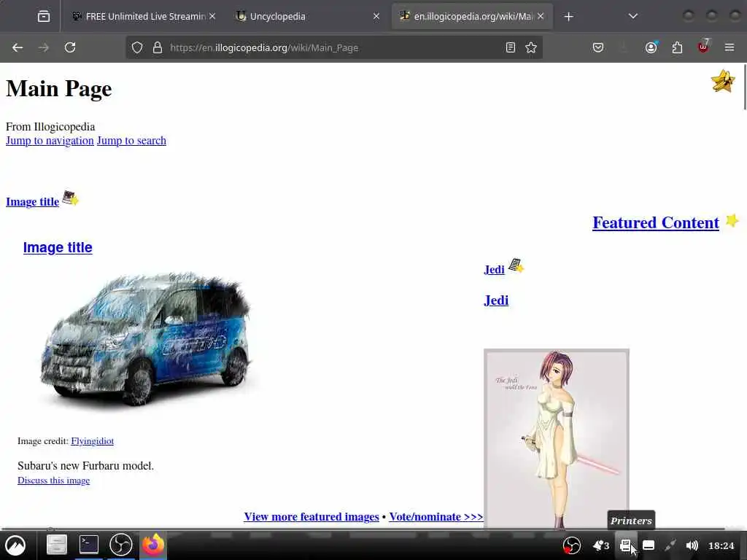Open Printers tray icon
This screenshot has height=560, width=747.
625,545
